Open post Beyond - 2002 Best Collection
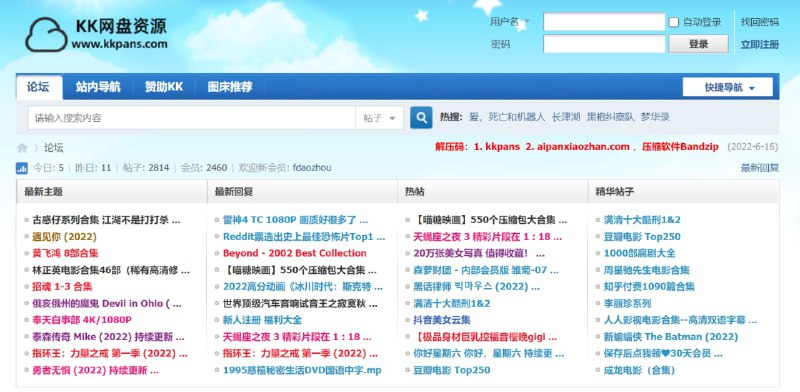800x392 pixels. [294, 253]
